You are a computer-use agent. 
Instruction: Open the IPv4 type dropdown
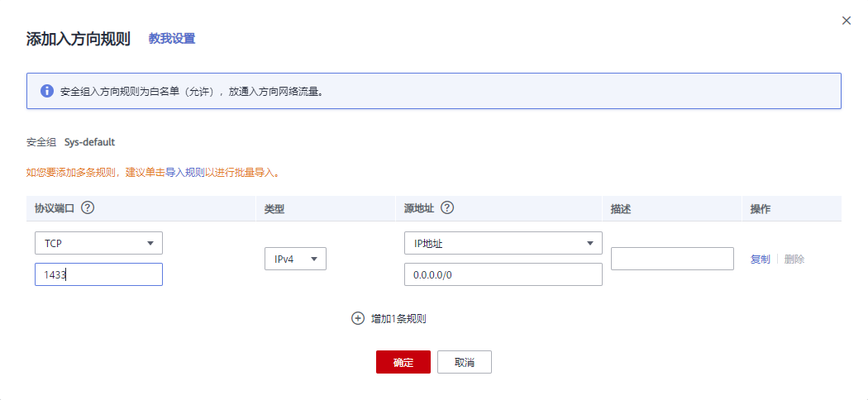(296, 259)
